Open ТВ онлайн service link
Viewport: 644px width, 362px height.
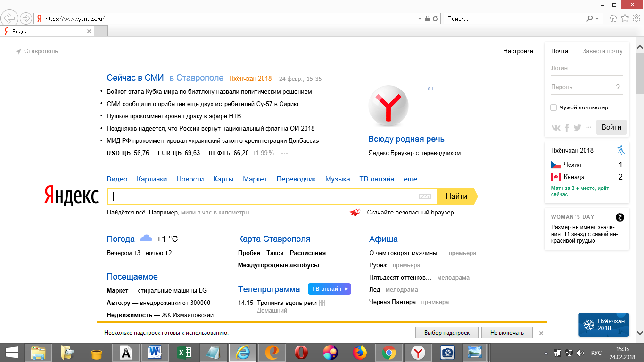coord(377,179)
